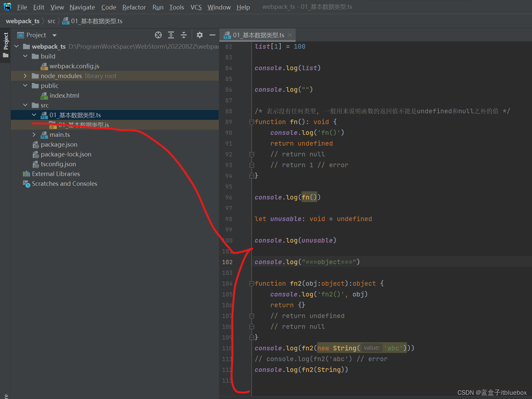Click the comment fold marker at line 92
532x399 pixels.
click(x=252, y=154)
